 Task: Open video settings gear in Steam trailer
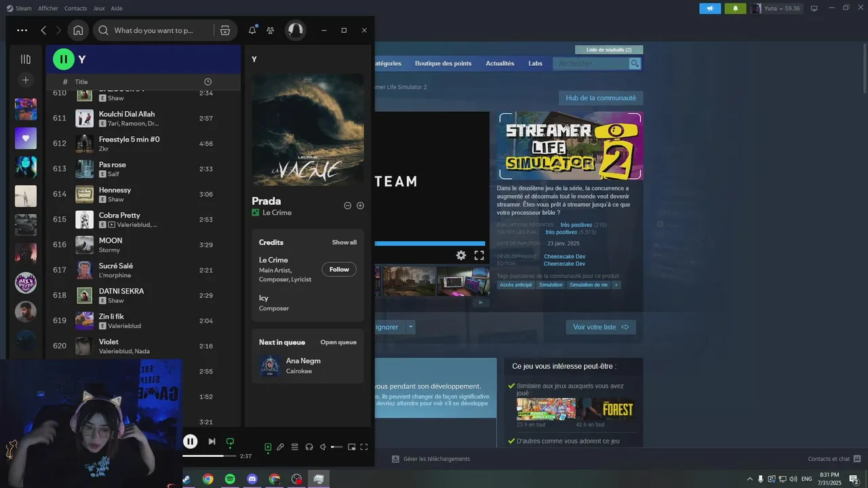click(461, 256)
